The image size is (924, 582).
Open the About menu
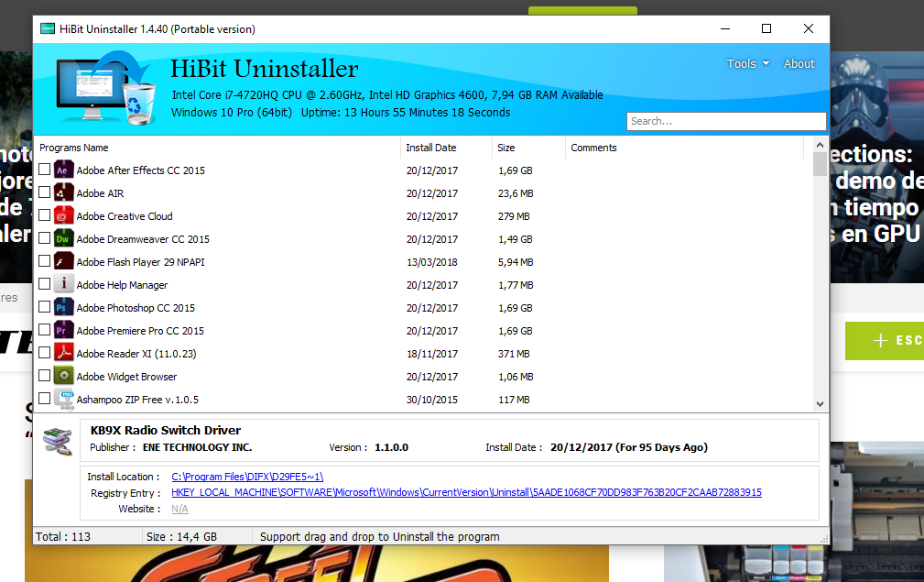tap(799, 63)
